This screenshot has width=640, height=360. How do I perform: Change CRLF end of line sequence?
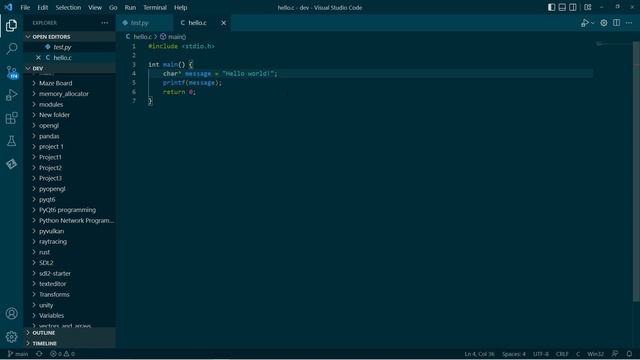(562, 354)
